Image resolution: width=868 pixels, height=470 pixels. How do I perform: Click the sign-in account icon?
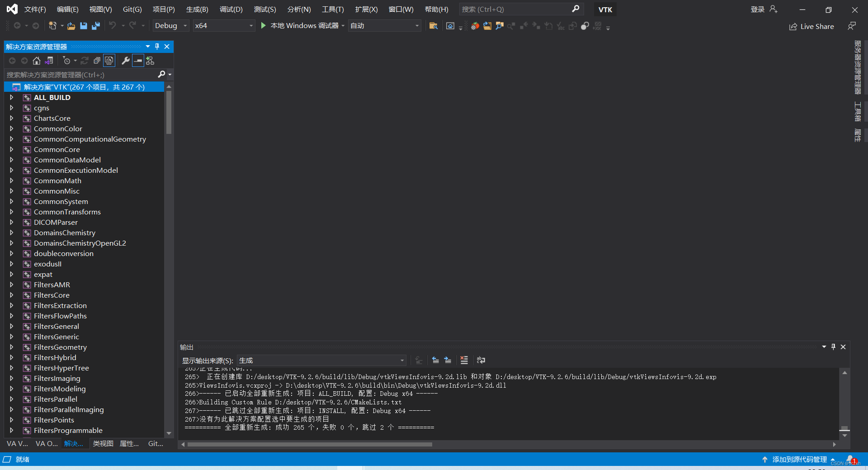774,9
